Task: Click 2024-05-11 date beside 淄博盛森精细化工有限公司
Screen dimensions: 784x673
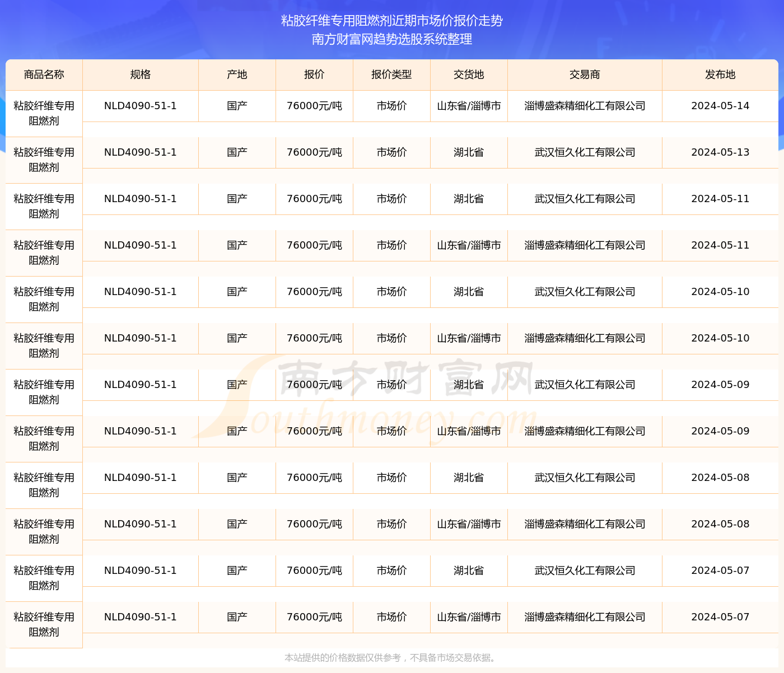Action: 721,245
